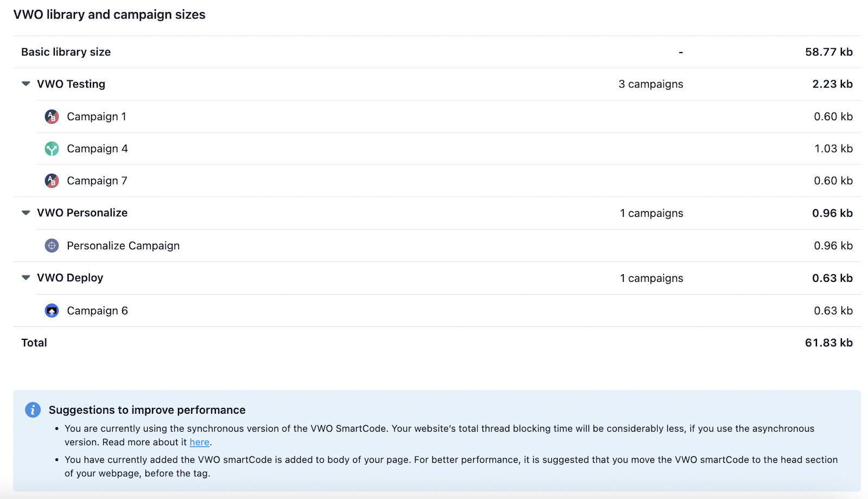Select the Campaign 6 row label
868x499 pixels.
[97, 311]
